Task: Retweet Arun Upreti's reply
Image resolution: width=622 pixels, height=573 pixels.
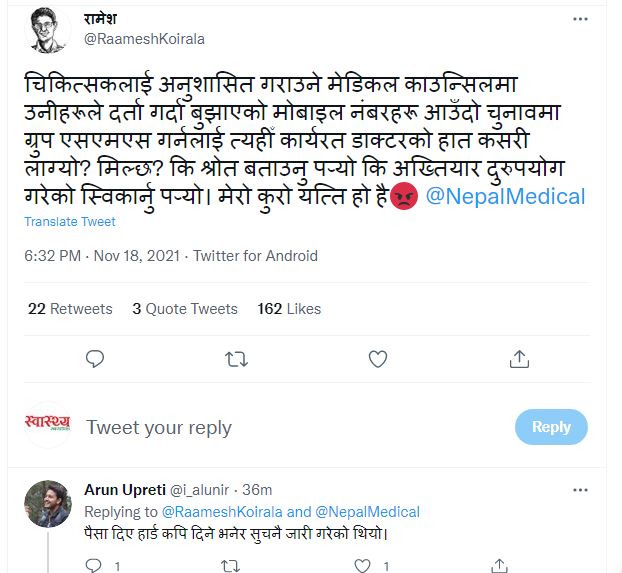Action: (x=230, y=566)
